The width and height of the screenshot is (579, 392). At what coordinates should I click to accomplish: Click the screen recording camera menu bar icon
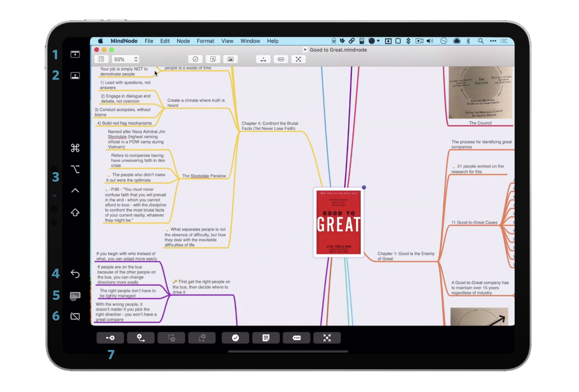(419, 41)
